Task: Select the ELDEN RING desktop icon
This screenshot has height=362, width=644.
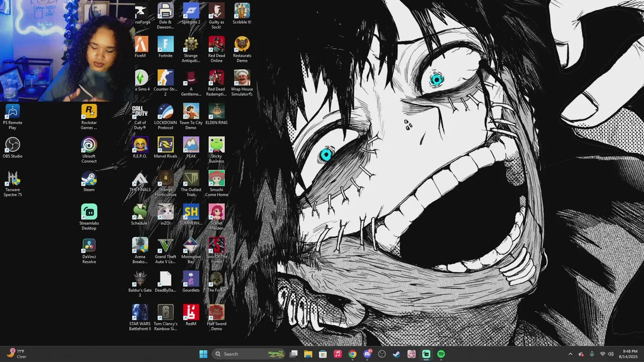Action: coord(216,114)
